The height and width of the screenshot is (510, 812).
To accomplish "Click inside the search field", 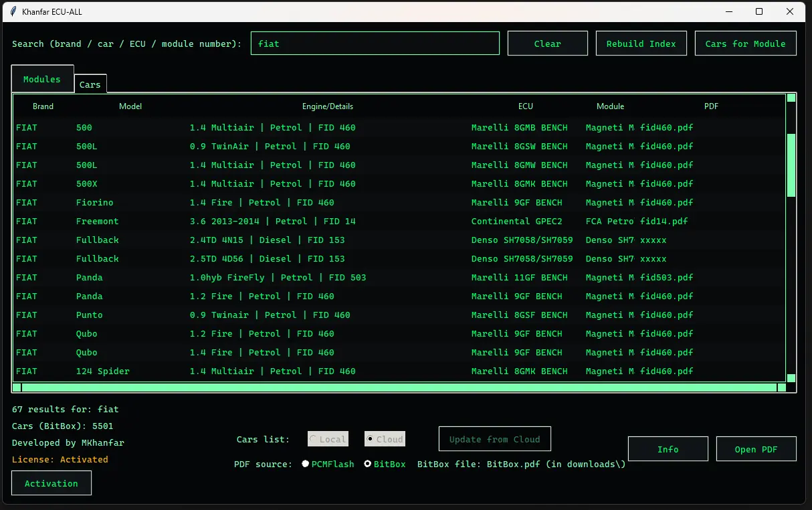I will 375,43.
